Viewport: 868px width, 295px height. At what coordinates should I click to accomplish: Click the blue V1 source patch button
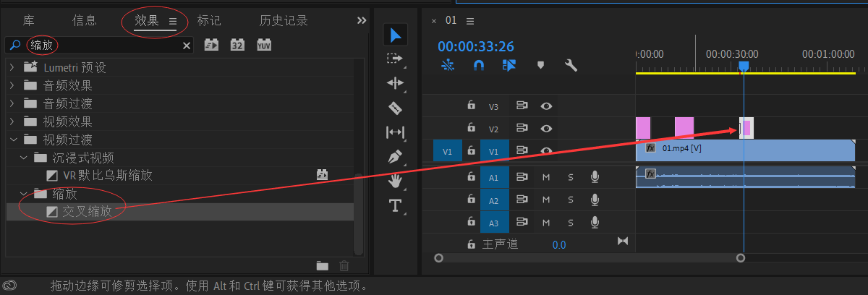coord(447,151)
